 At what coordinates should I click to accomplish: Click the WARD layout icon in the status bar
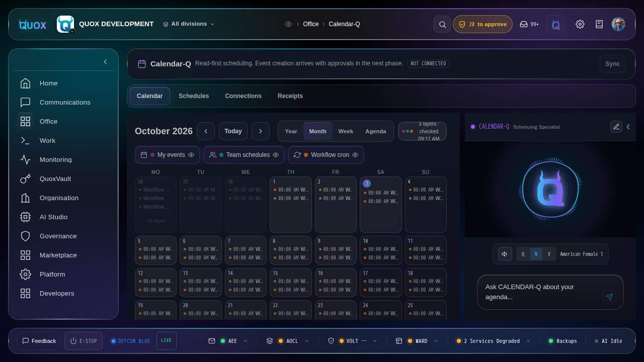399,341
